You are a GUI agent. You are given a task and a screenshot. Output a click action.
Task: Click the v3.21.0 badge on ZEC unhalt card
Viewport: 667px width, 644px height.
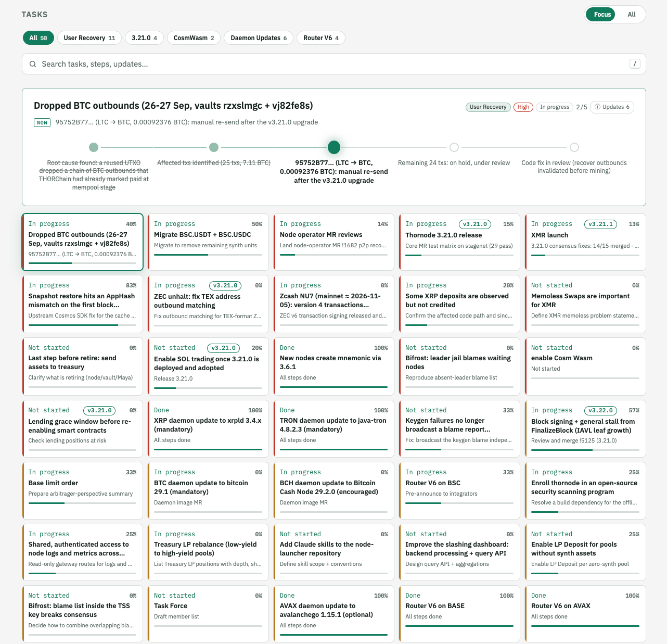click(225, 286)
